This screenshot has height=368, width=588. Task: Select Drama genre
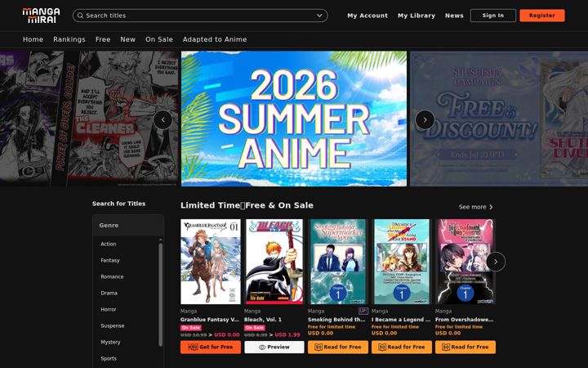click(x=109, y=293)
